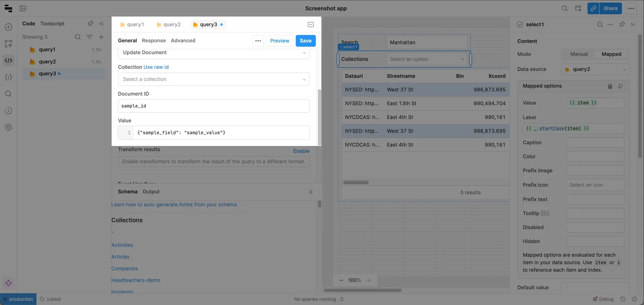Open the preview window icon in top bar
Viewport: 644px width, 305px height.
[578, 8]
